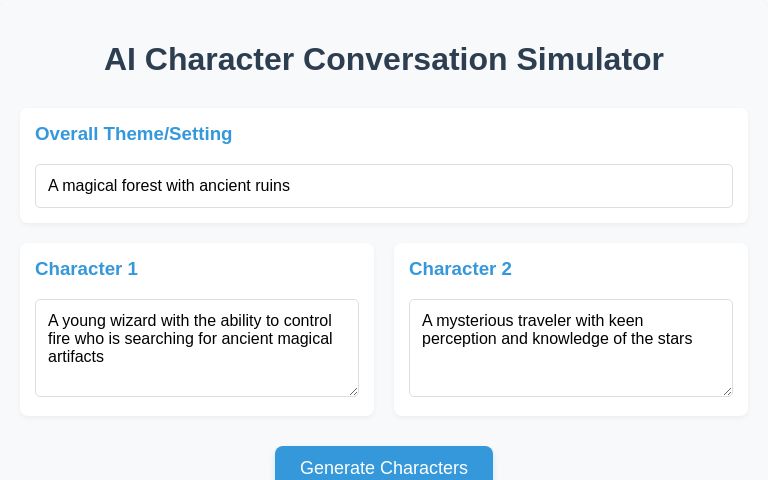Click the Character 1 heading label
Image resolution: width=768 pixels, height=480 pixels.
point(86,269)
